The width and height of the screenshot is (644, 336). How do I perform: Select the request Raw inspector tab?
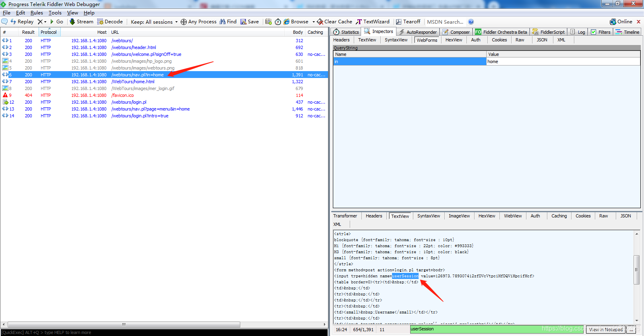520,40
